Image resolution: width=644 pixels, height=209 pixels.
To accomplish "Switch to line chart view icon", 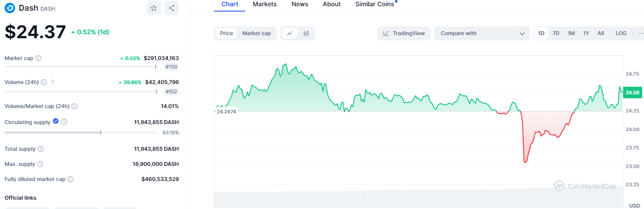I will [x=290, y=33].
